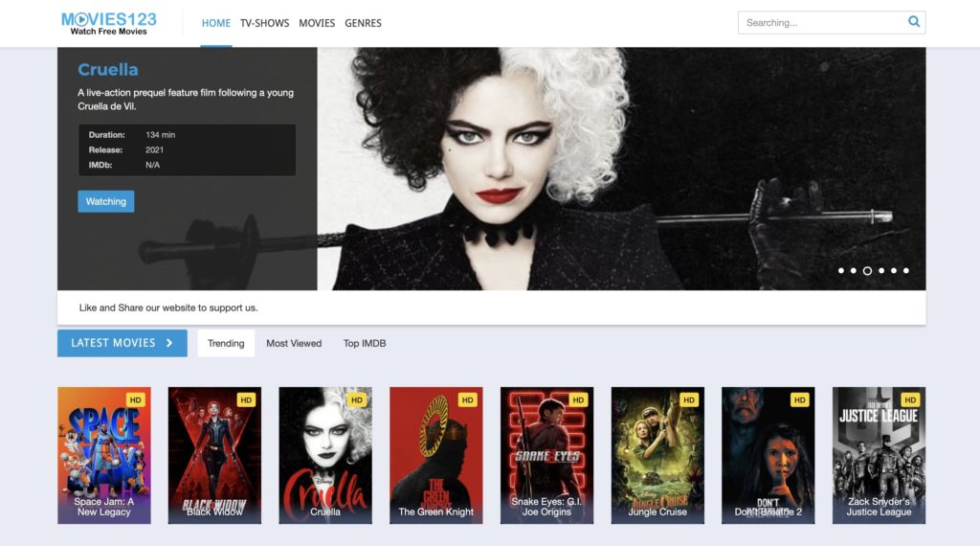Open the Jungle Cruise movie poster
This screenshot has height=546, width=980.
[657, 455]
